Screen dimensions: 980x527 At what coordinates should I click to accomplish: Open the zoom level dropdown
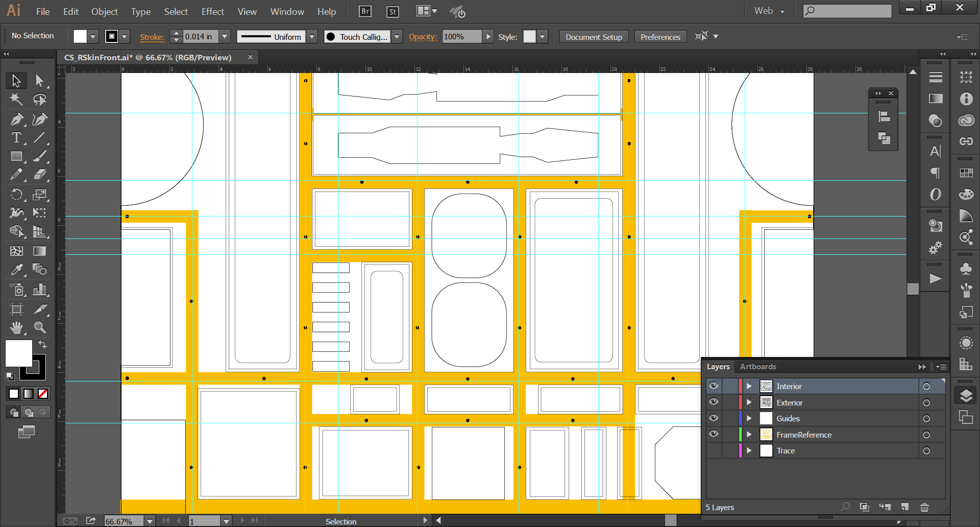pos(150,521)
